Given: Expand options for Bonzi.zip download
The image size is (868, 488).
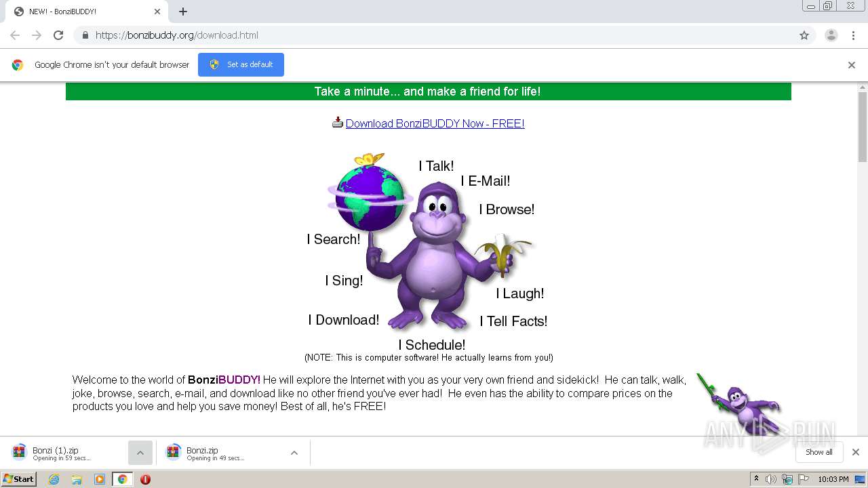Looking at the screenshot, I should click(294, 453).
